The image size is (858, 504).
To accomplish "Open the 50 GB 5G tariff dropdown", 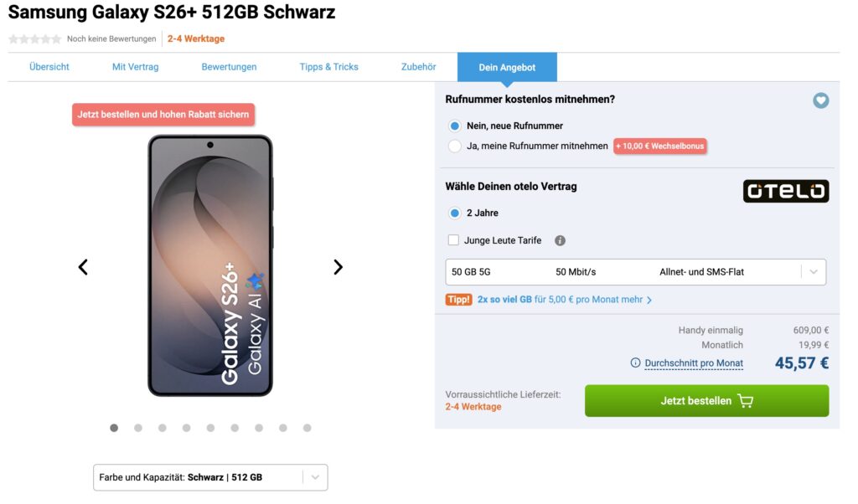I will pos(636,272).
